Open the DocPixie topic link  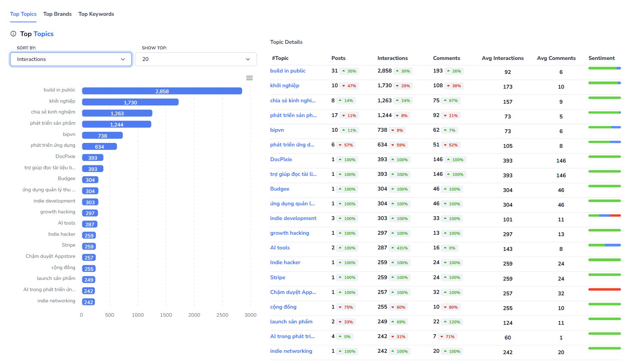[281, 159]
